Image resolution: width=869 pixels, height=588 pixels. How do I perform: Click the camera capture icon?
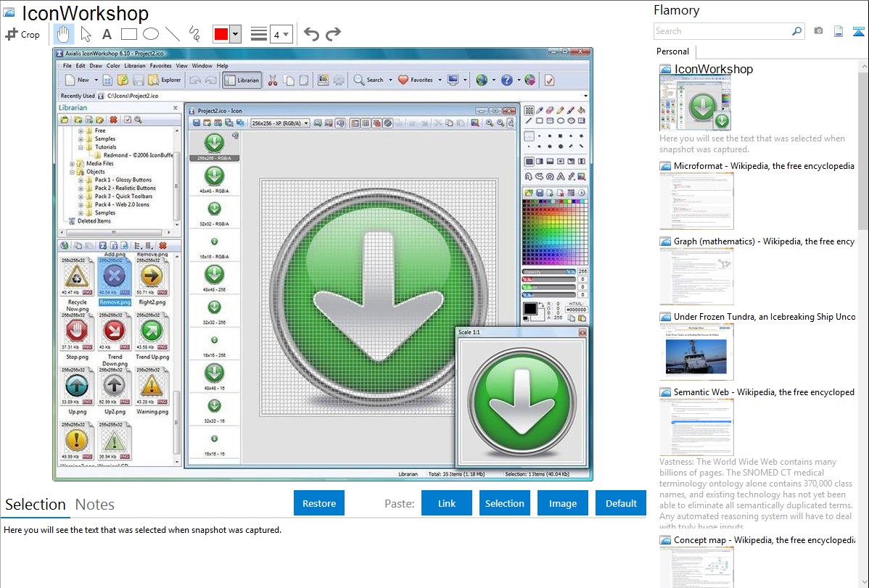818,31
